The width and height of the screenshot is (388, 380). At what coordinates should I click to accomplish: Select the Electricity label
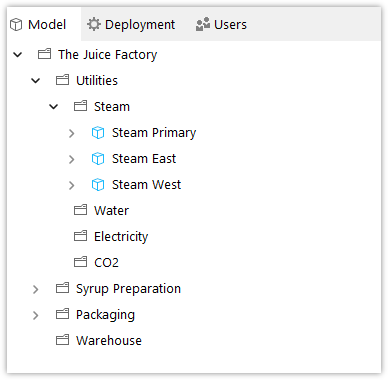click(x=121, y=237)
